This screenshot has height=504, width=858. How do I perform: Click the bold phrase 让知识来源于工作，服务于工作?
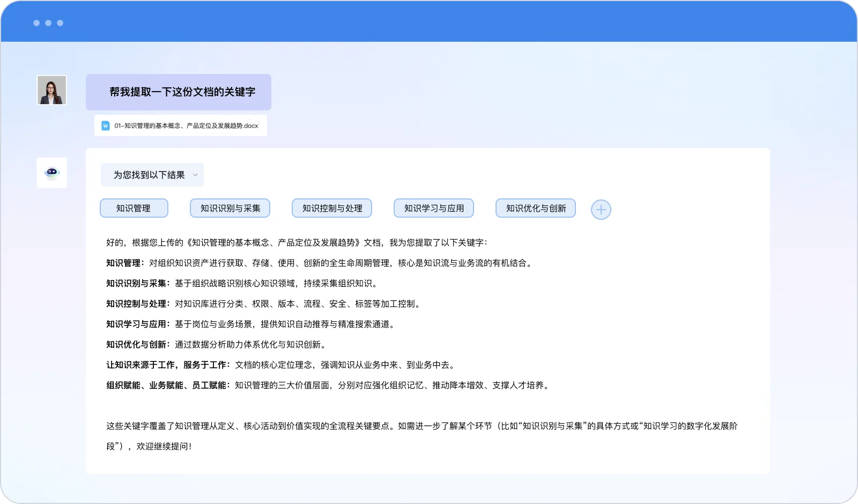click(166, 365)
